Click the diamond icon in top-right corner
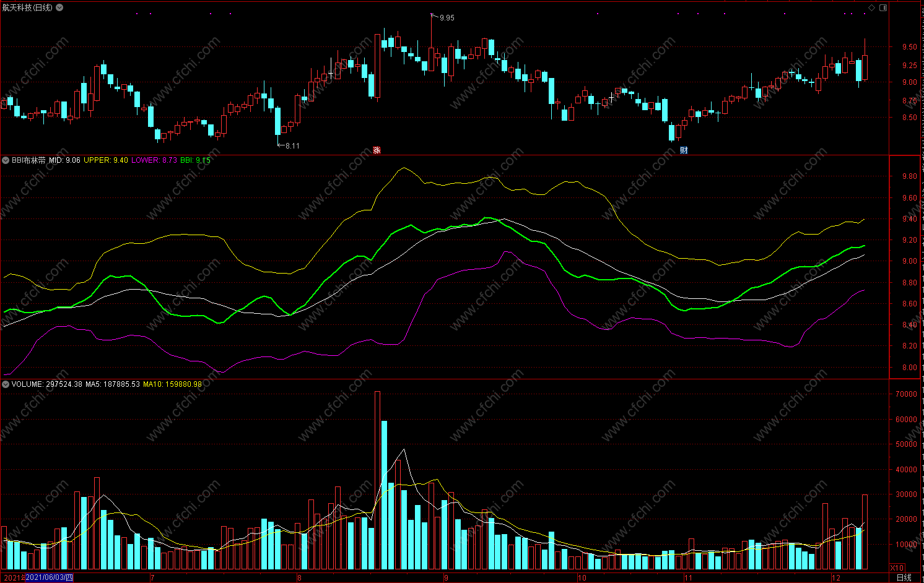 click(872, 7)
